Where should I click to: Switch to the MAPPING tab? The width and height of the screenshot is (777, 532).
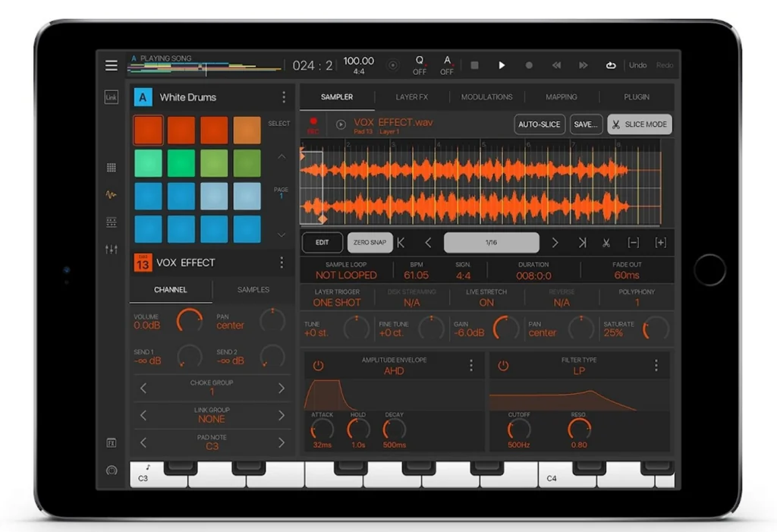click(562, 97)
